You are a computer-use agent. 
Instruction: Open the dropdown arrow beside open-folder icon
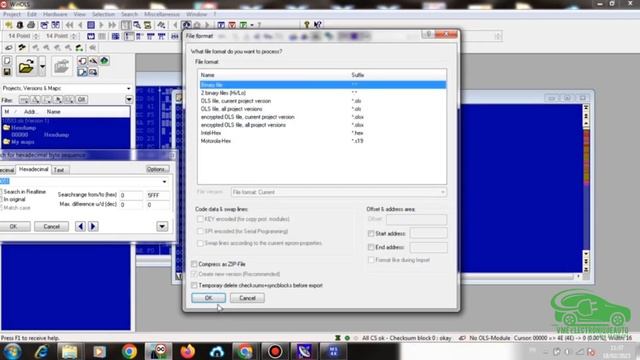point(42,66)
